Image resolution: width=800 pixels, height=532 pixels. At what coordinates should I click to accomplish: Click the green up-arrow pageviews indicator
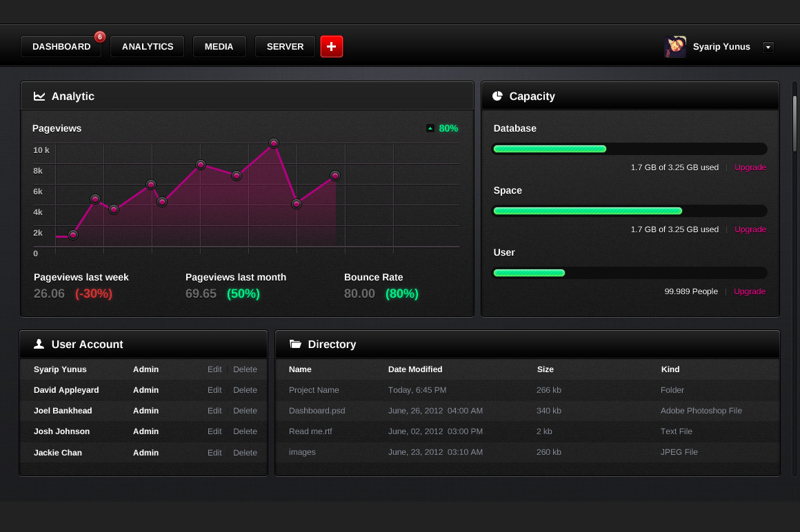(430, 128)
